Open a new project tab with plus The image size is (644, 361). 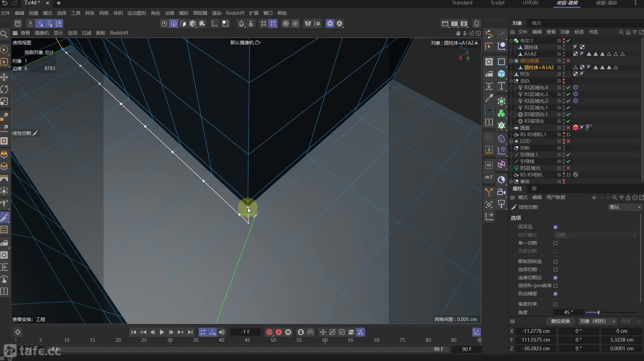58,3
